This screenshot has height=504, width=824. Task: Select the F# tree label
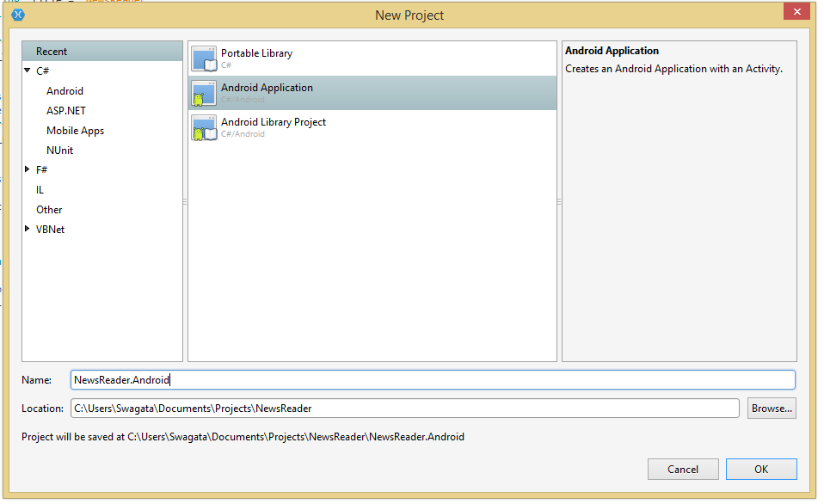(41, 169)
